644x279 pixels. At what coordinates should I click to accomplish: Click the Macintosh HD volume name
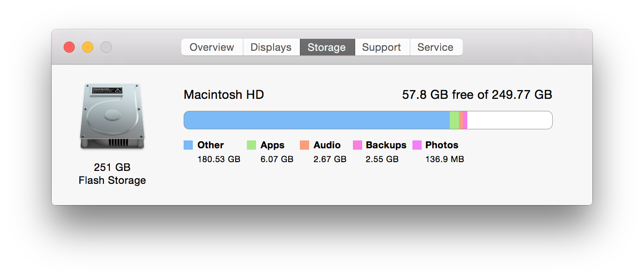tap(224, 95)
